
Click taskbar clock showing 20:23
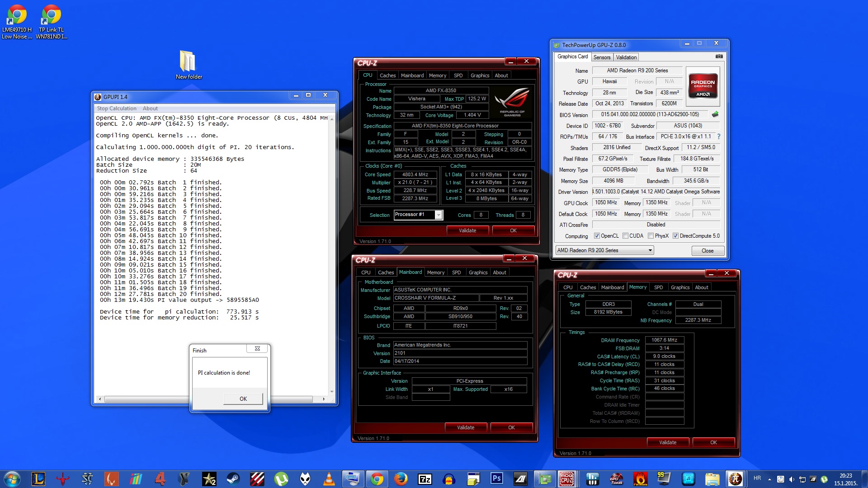845,479
